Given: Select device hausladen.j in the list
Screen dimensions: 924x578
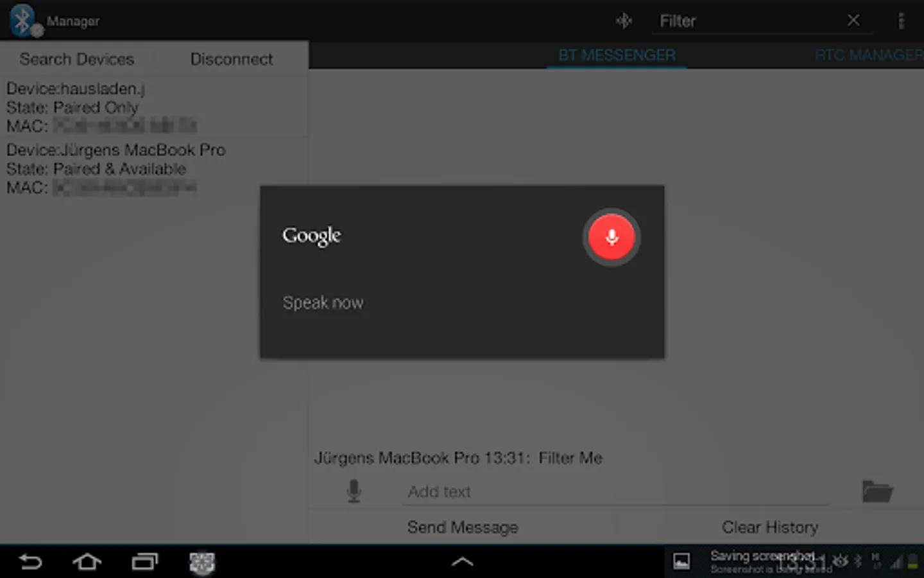Looking at the screenshot, I should [x=154, y=107].
